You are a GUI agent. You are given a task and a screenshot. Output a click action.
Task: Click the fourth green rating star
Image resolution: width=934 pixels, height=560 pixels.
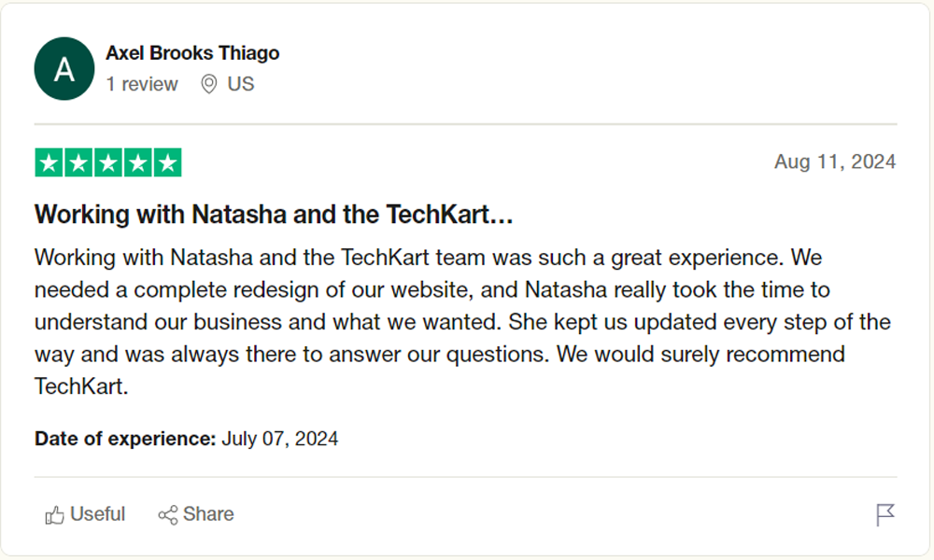tap(138, 162)
